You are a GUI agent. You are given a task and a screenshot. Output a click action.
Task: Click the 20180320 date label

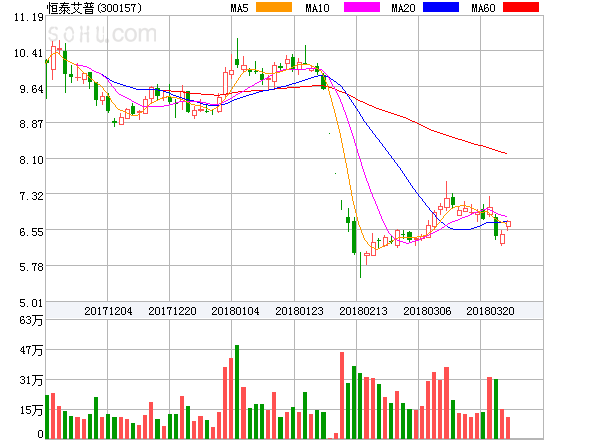point(490,311)
